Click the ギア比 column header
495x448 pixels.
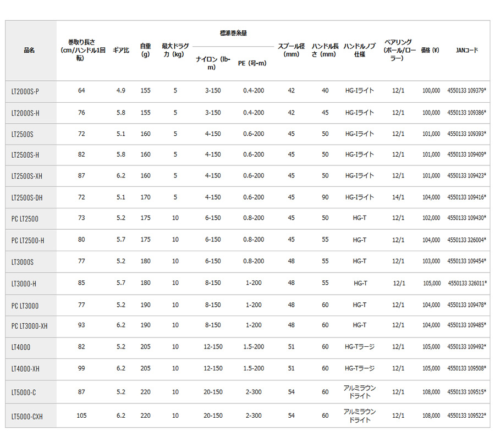121,50
